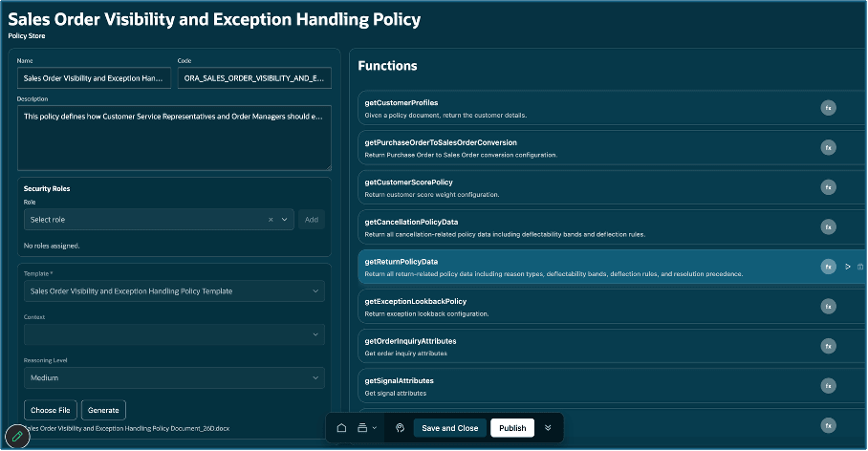868x451 pixels.
Task: Click the fx icon for getOrderInquiryAttributes
Action: coord(828,347)
